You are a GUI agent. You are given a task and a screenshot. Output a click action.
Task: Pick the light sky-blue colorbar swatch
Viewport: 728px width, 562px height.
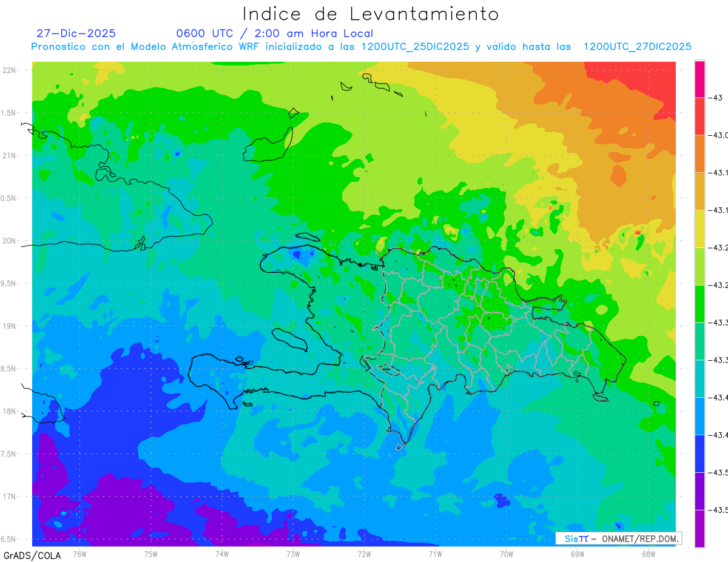click(699, 416)
